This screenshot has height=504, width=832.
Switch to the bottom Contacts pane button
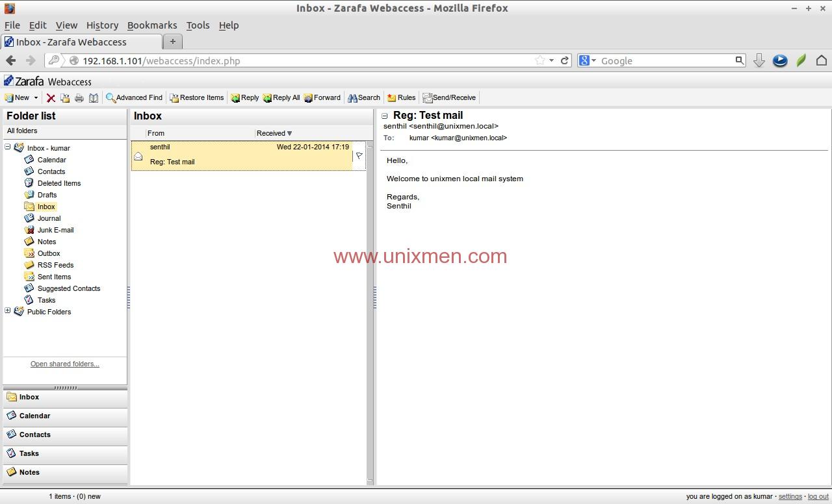(65, 435)
